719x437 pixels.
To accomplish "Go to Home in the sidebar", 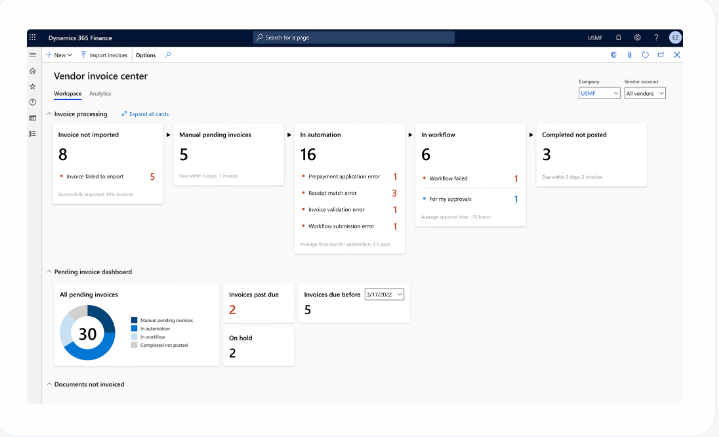I will [33, 71].
